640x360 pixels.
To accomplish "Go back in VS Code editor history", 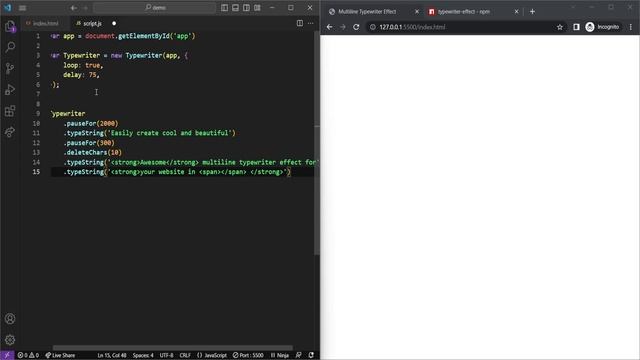I will point(73,8).
